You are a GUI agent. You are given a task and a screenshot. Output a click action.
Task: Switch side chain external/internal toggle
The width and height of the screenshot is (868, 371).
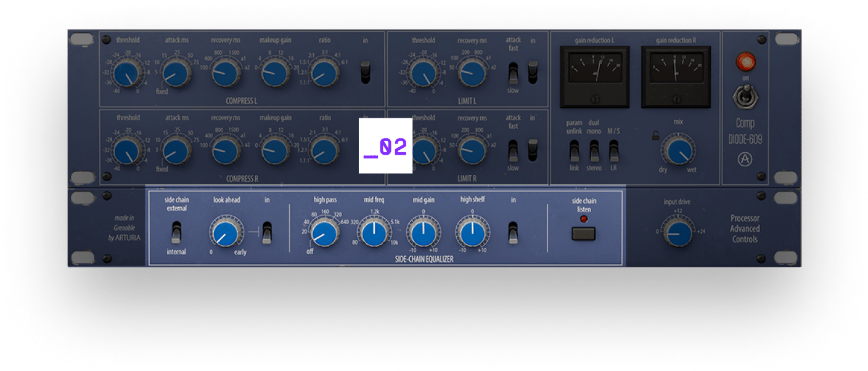[176, 233]
